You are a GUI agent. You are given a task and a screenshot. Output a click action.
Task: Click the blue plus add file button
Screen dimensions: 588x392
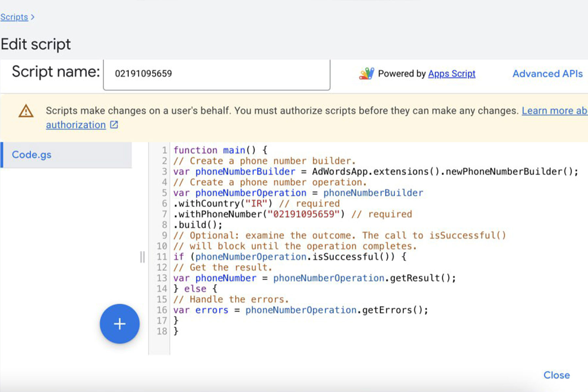click(120, 324)
